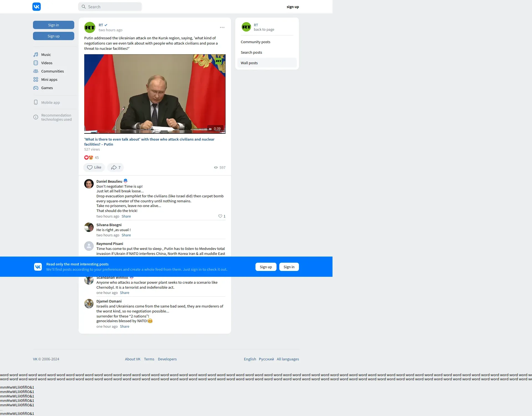Open Mini apps sidebar icon

click(36, 79)
